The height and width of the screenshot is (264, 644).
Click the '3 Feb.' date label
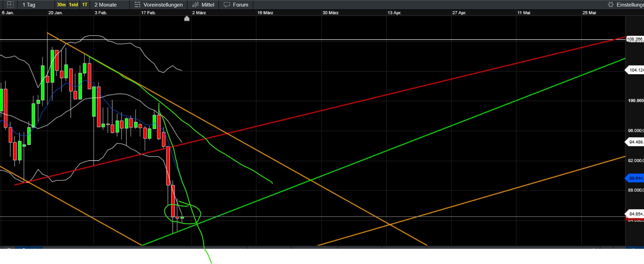(x=101, y=13)
